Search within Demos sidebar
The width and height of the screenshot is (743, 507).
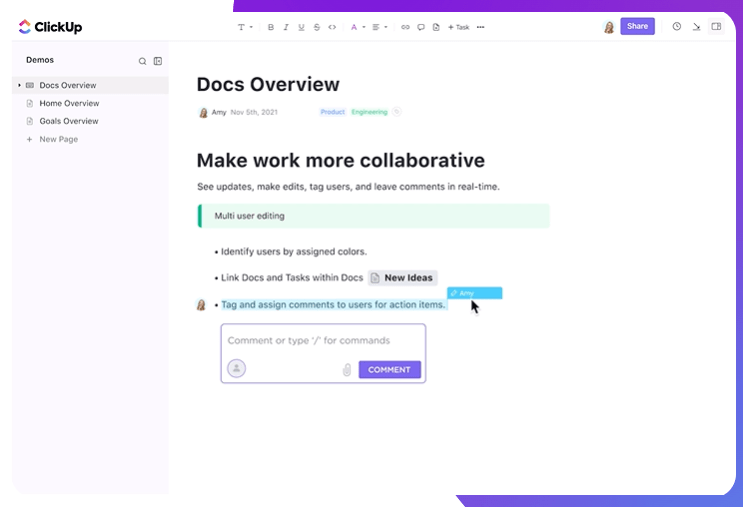[x=142, y=61]
